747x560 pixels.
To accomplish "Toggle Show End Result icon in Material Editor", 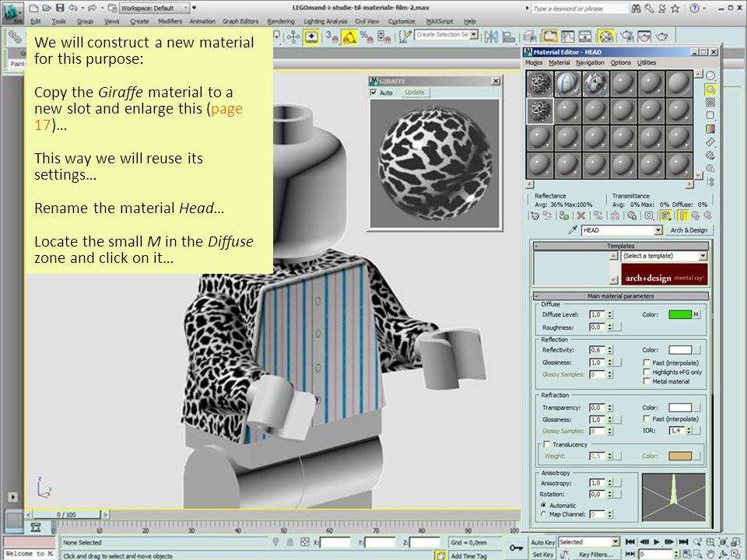I will pos(683,215).
